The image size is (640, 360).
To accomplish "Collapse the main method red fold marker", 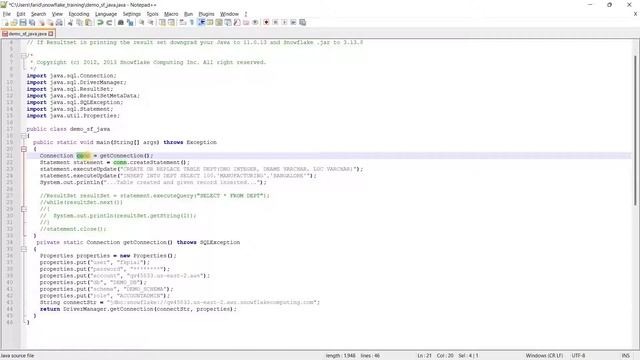I will coord(24,149).
